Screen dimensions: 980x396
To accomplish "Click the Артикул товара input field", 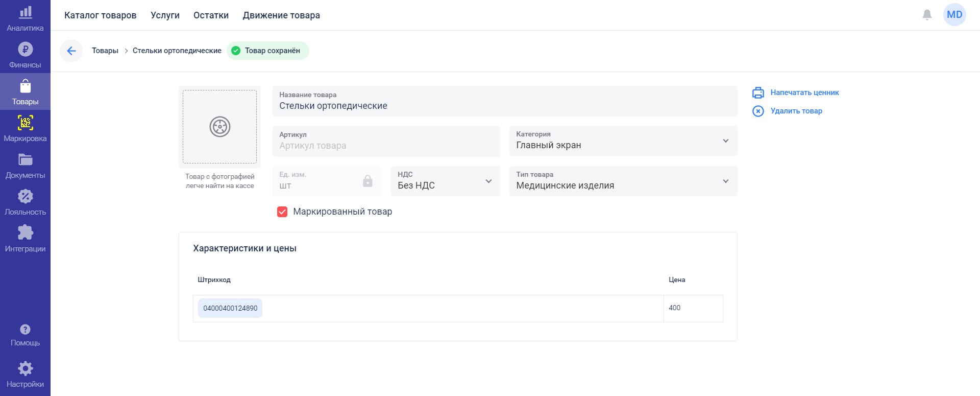I will [386, 141].
